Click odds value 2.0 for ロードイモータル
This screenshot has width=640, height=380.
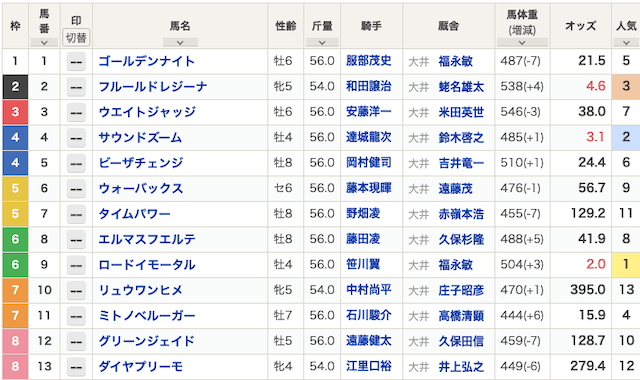(x=596, y=264)
